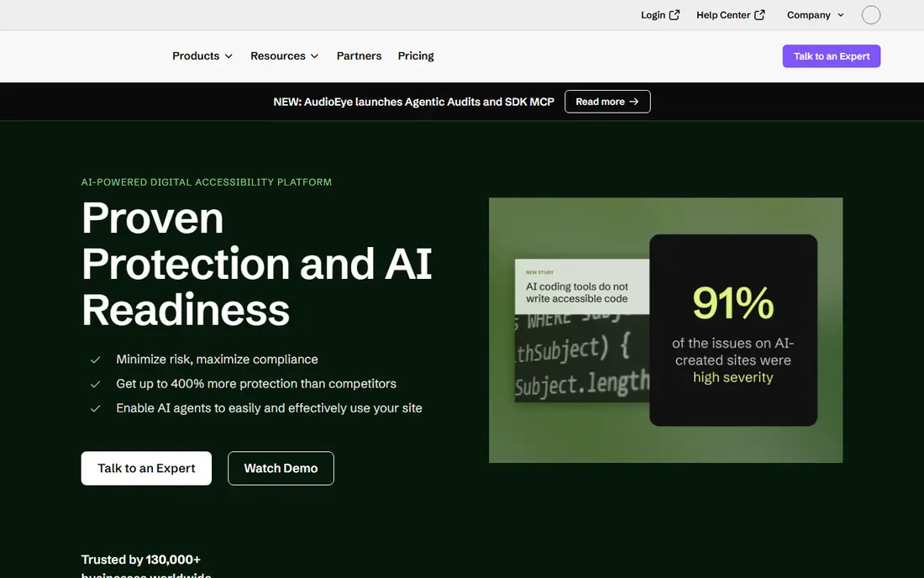Click the 91% statistic card
Screen dimensions: 924x578
733,330
